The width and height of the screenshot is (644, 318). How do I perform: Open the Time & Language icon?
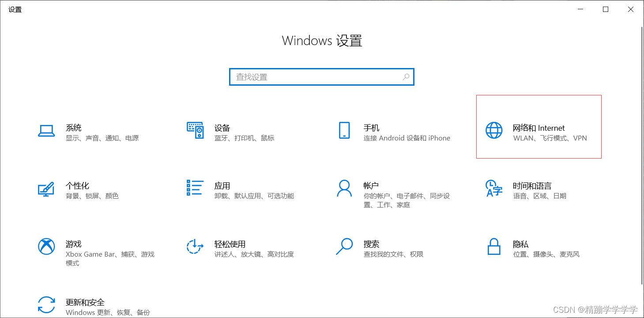pos(494,188)
